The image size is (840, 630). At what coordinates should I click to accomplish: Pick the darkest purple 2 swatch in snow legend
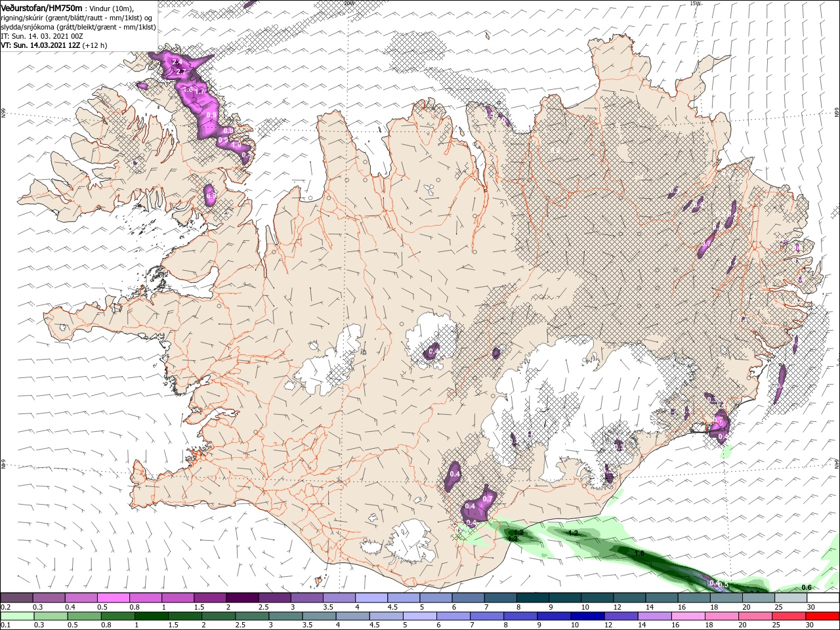coord(242,598)
